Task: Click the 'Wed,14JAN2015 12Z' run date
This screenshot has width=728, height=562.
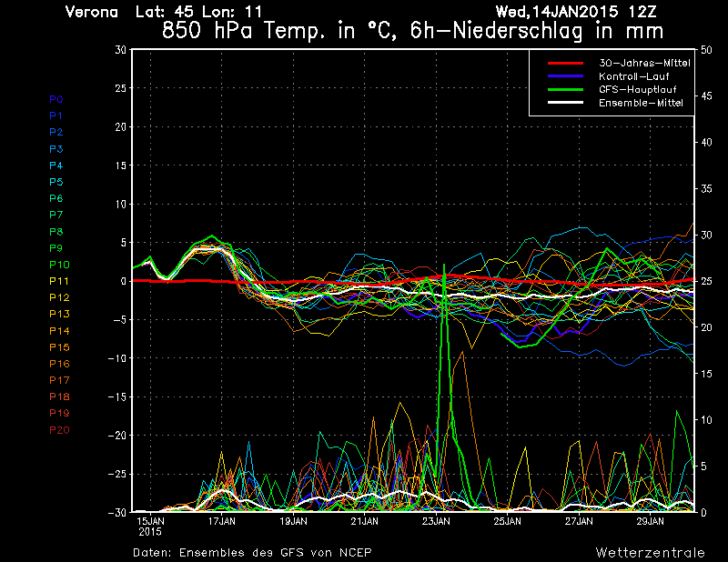Action: pos(576,12)
